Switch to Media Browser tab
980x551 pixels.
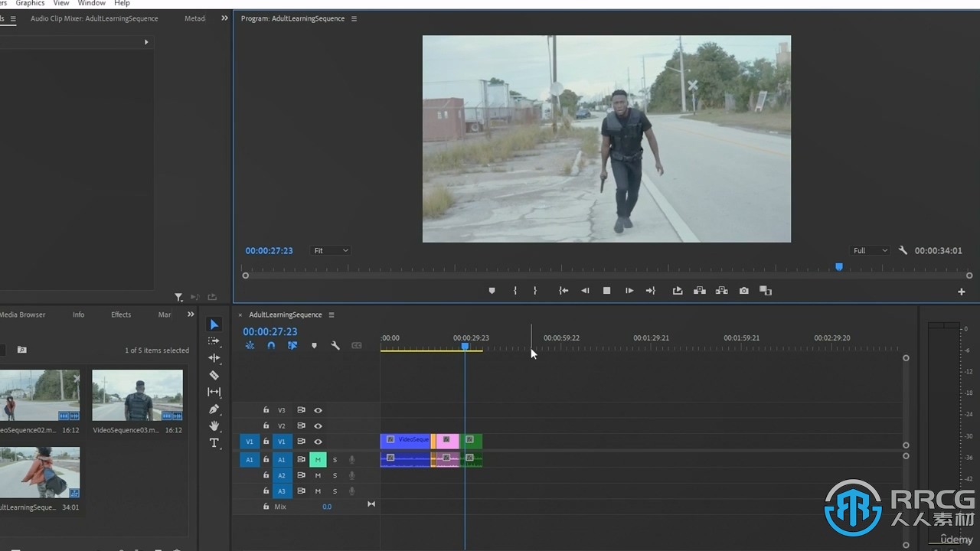click(x=22, y=315)
